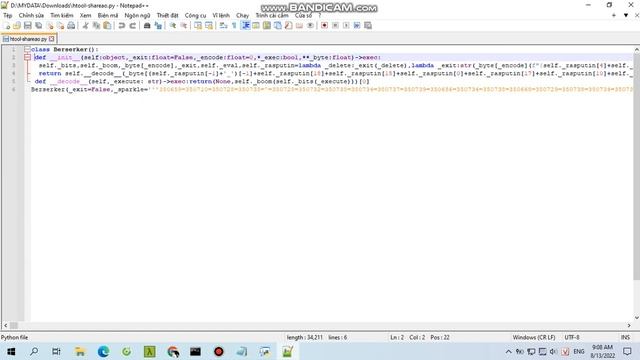
Task: Open the user-defined language icon
Action: coord(256,25)
